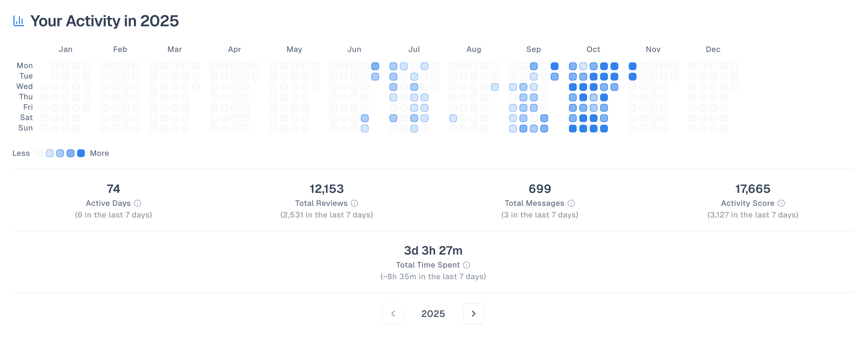Select the middle legend intensity swatch

(60, 153)
